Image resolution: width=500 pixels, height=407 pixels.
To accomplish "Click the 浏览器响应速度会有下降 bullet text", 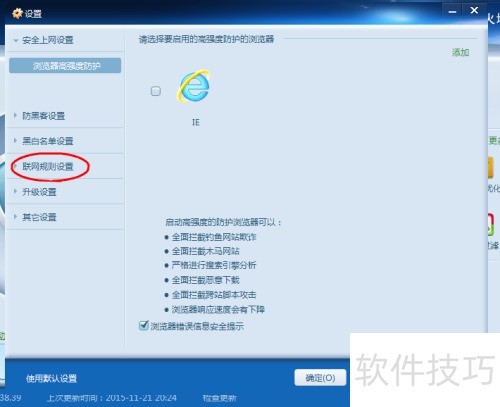I will 218,309.
